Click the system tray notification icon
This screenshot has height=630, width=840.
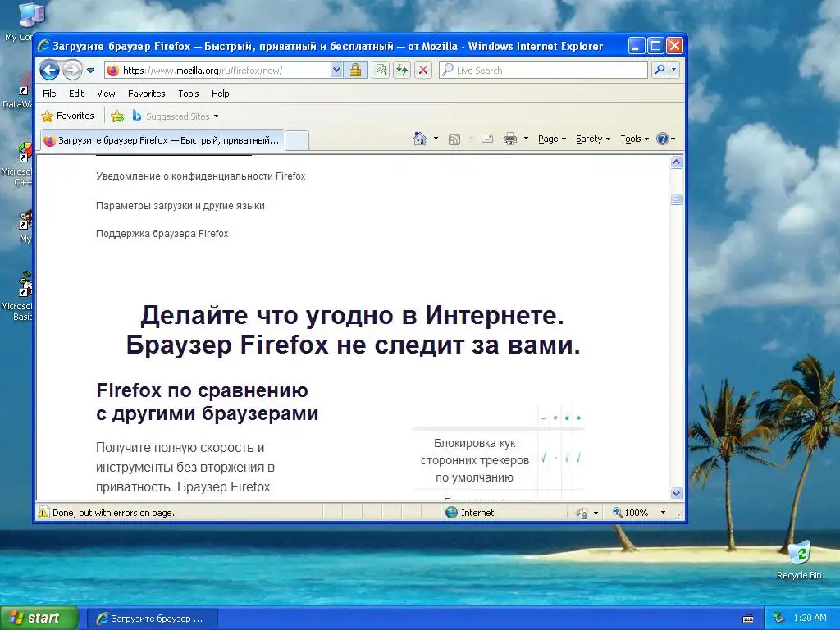(x=779, y=619)
